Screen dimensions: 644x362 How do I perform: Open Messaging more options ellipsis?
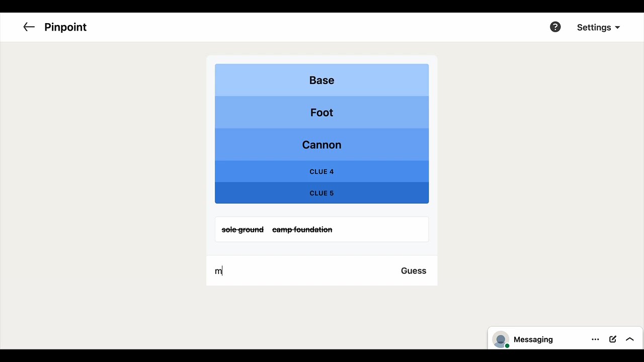[595, 339]
